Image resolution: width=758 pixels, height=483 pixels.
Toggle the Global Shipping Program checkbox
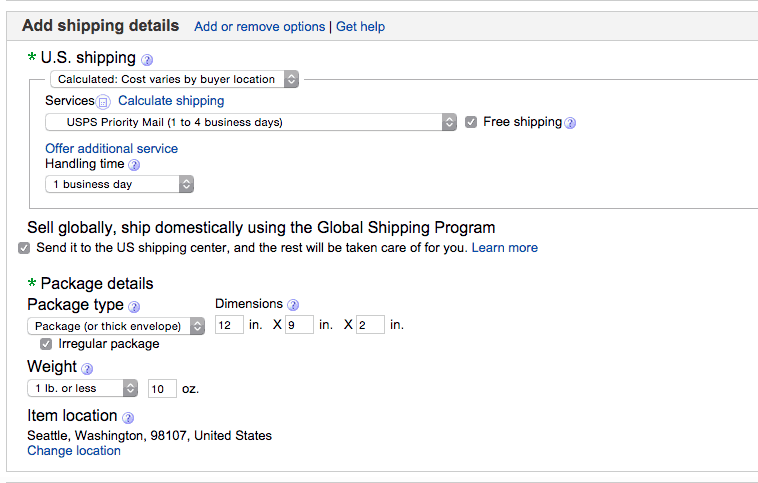tap(24, 248)
